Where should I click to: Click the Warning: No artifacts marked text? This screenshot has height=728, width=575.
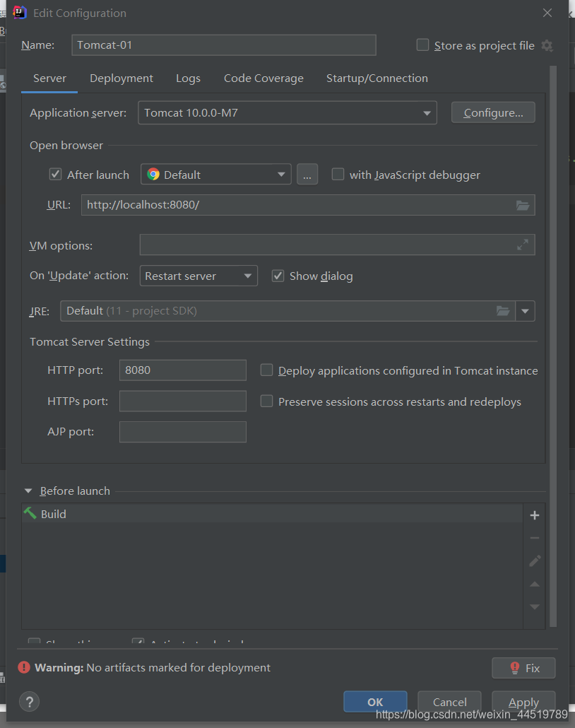click(153, 668)
